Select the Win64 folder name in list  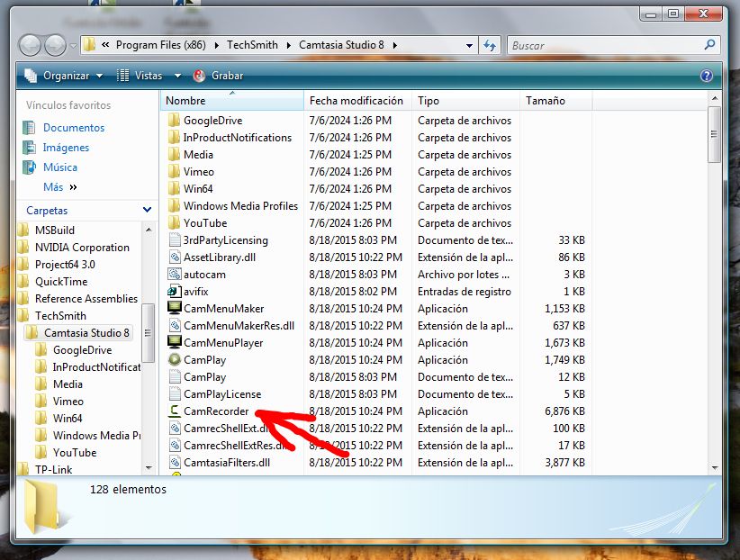point(198,188)
